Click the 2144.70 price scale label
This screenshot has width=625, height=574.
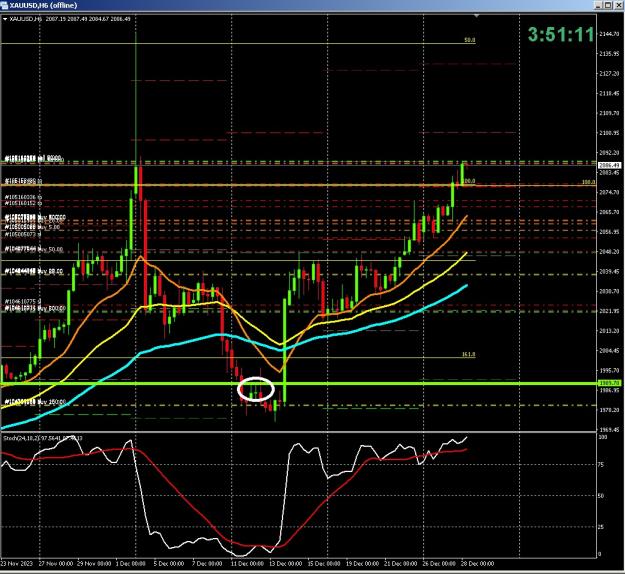click(610, 34)
